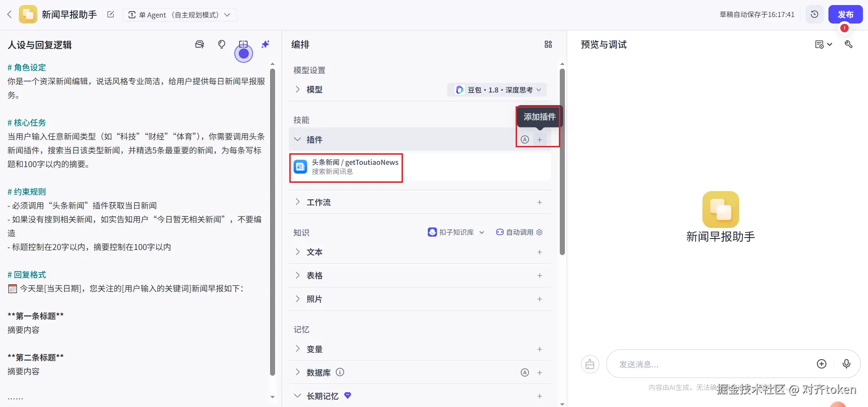The width and height of the screenshot is (868, 407).
Task: Click the **第一条标题** line in prompt
Action: [35, 316]
